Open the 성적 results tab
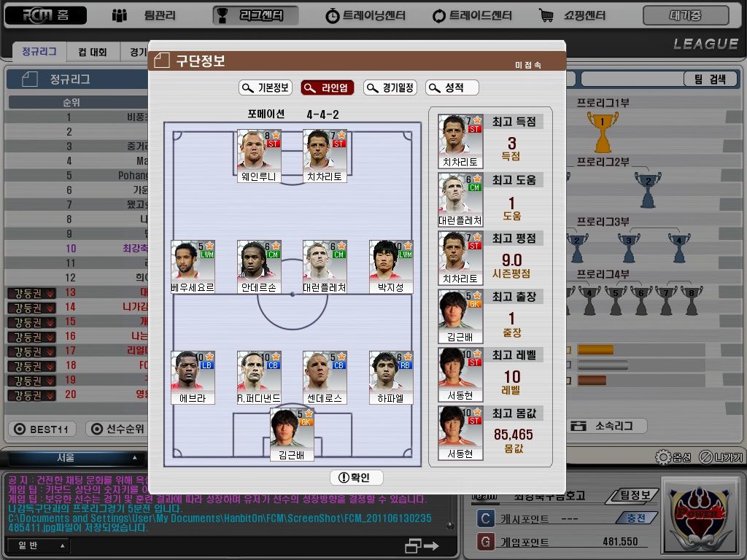The height and width of the screenshot is (560, 747). [x=452, y=87]
